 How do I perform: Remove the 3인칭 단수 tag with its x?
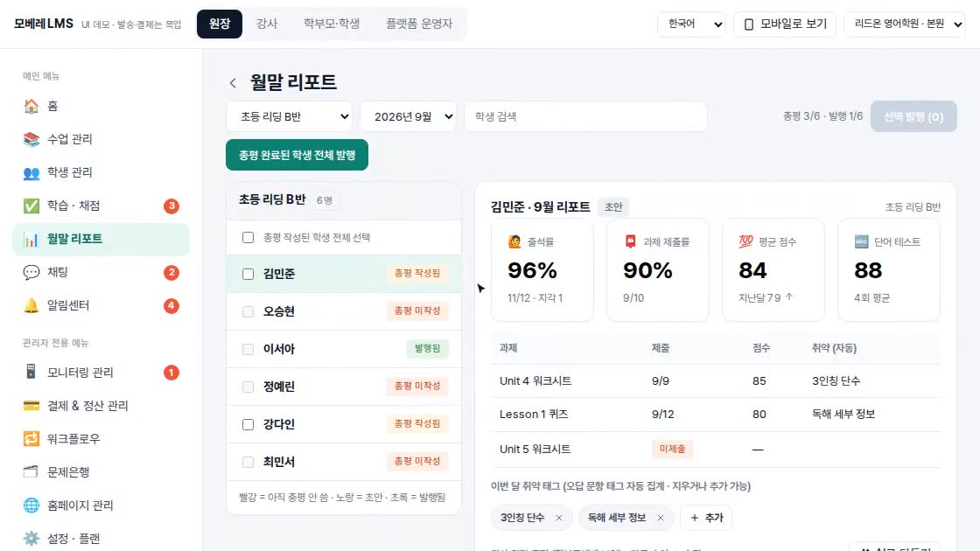pos(559,518)
